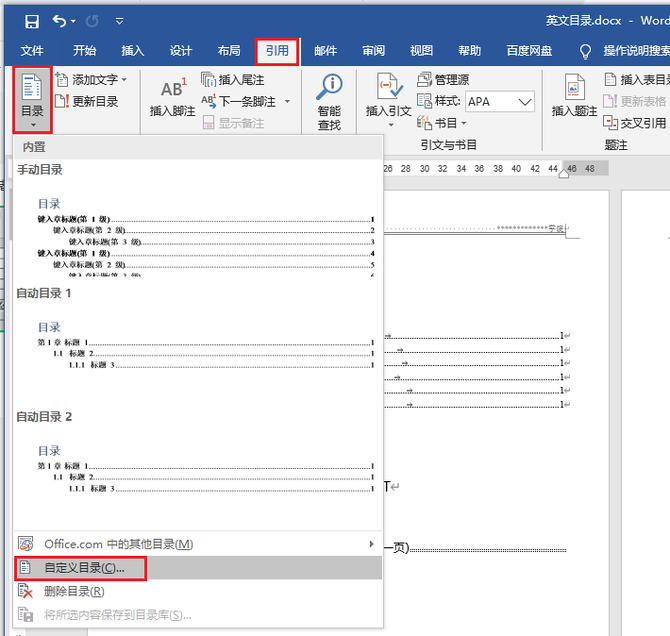Click the 删除目录 red X icon
The height and width of the screenshot is (636, 670).
tap(26, 592)
